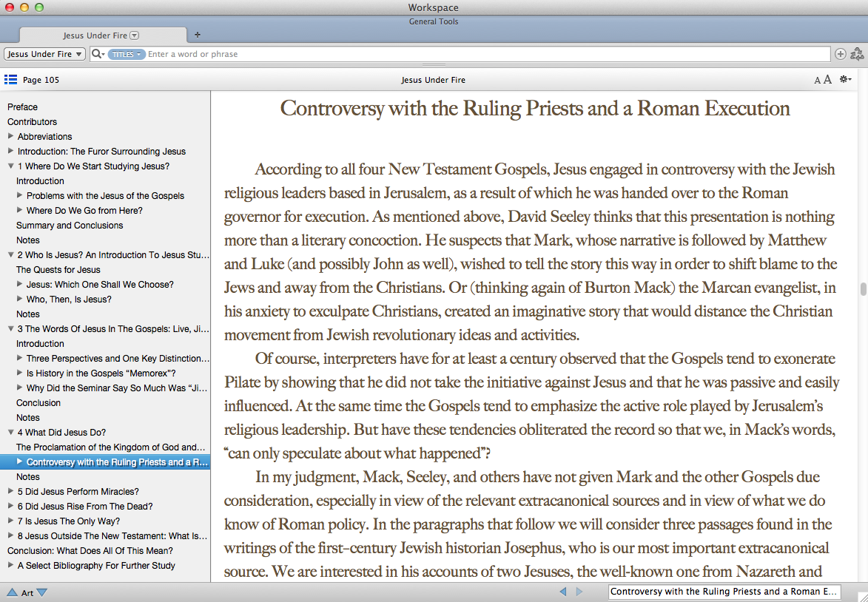Viewport: 868px width, 602px height.
Task: Increase text size with the large A
Action: coord(827,80)
